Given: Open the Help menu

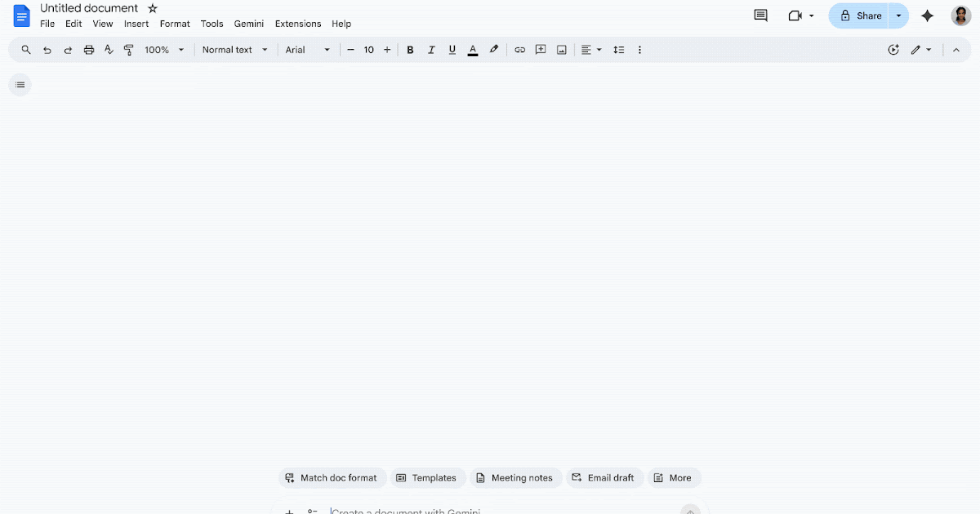Looking at the screenshot, I should 341,24.
